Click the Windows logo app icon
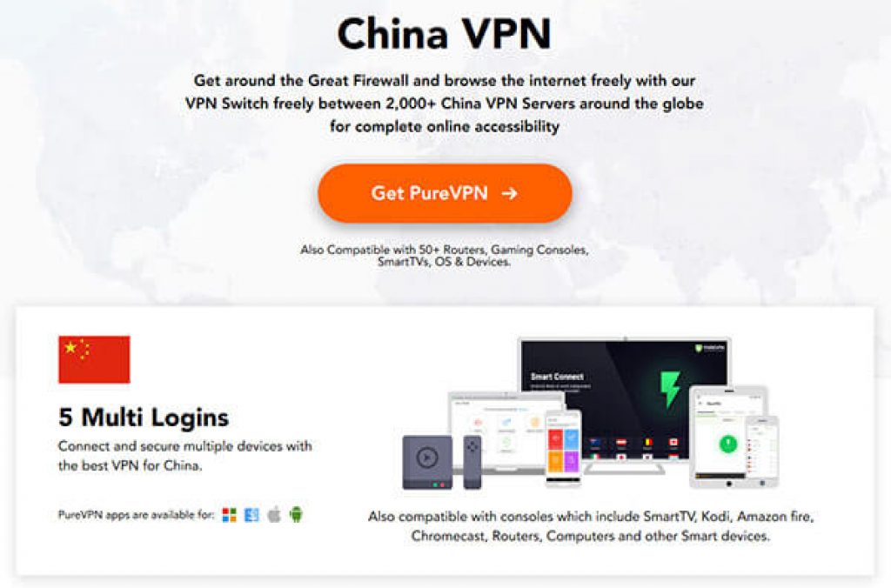 point(229,515)
